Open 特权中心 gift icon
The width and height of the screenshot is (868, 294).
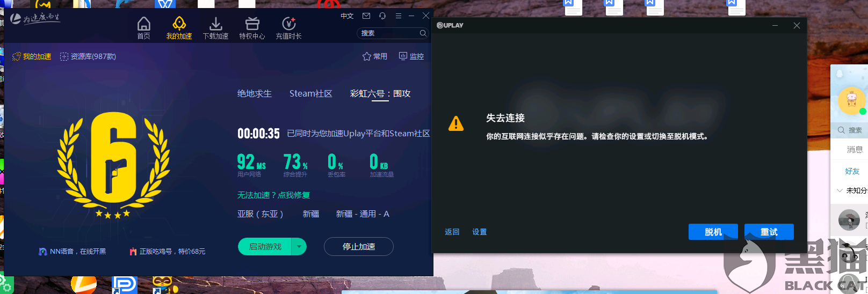(x=252, y=24)
